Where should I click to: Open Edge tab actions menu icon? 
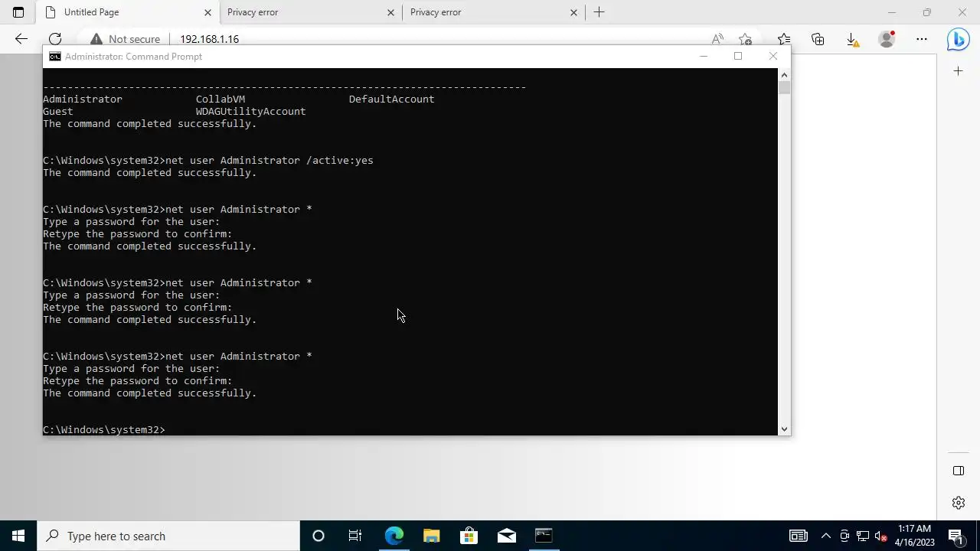coord(18,12)
